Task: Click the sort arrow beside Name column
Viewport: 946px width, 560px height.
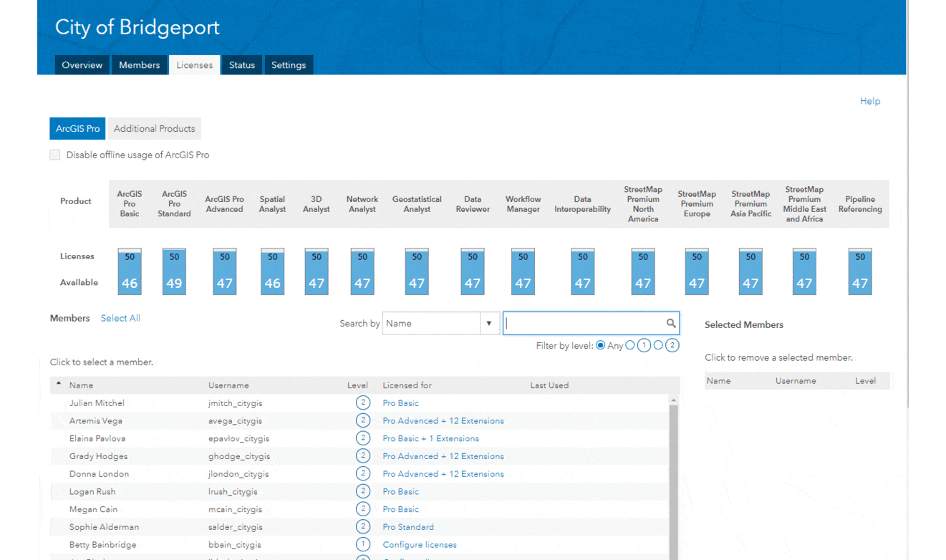Action: [x=59, y=385]
